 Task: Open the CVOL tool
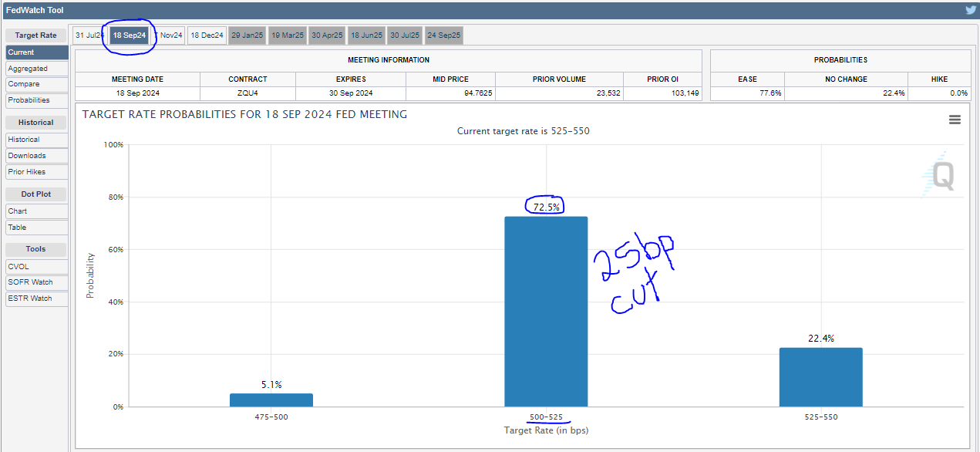point(36,266)
